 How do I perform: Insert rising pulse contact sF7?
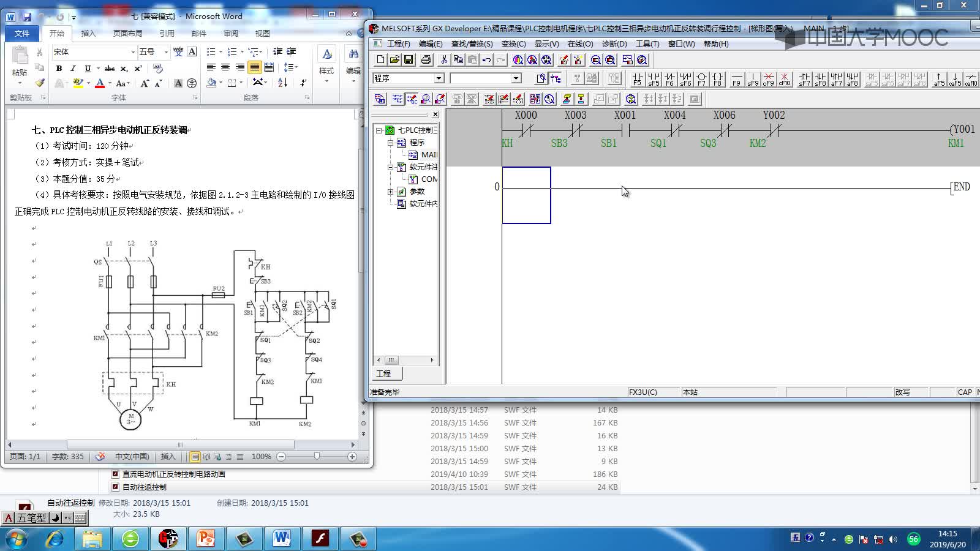tap(804, 79)
